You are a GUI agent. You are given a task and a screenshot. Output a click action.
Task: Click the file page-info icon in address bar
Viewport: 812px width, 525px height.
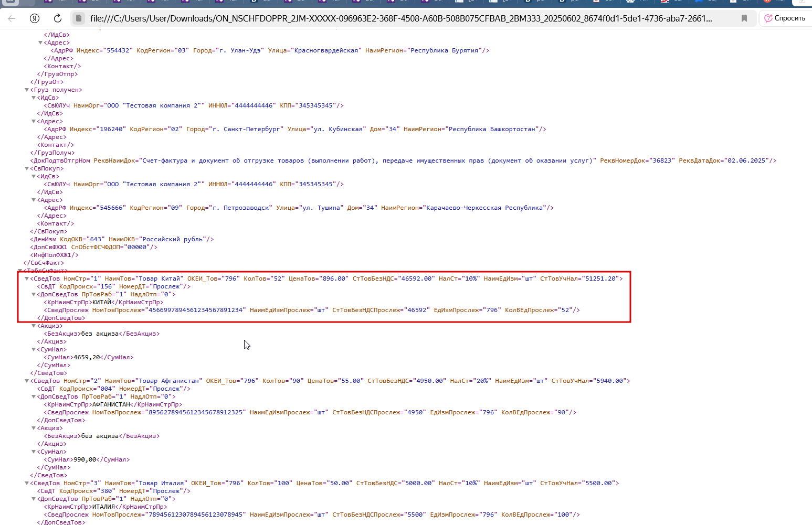(79, 18)
